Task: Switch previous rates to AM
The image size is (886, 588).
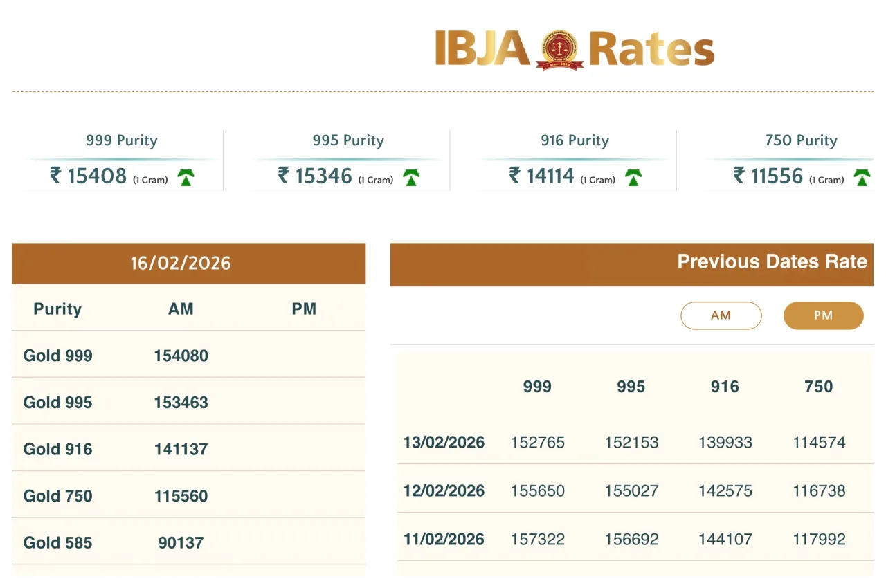Action: [721, 315]
